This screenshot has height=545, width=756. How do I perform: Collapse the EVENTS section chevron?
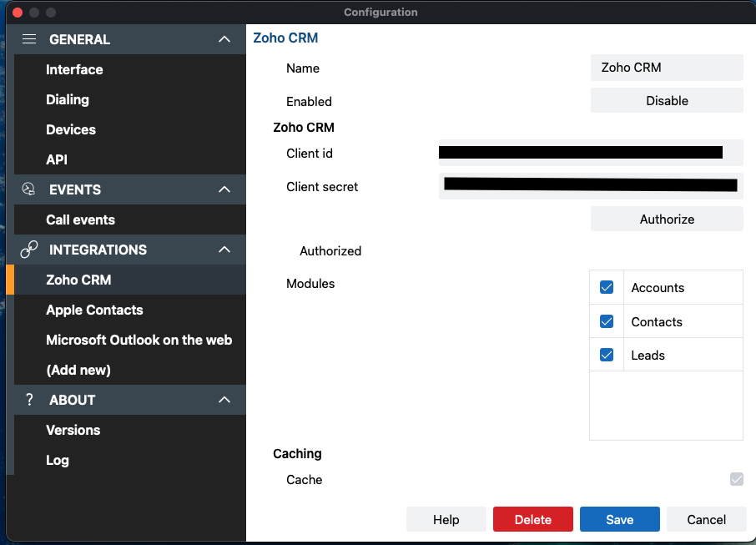224,189
